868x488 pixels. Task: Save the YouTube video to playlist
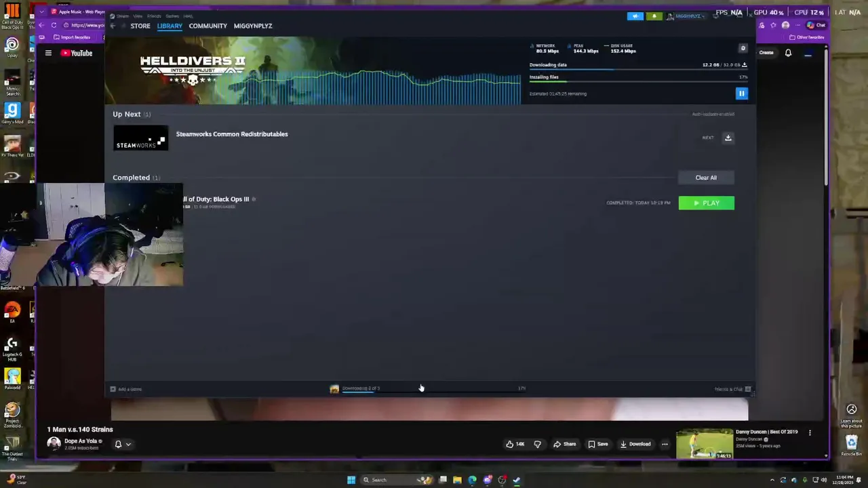(598, 444)
